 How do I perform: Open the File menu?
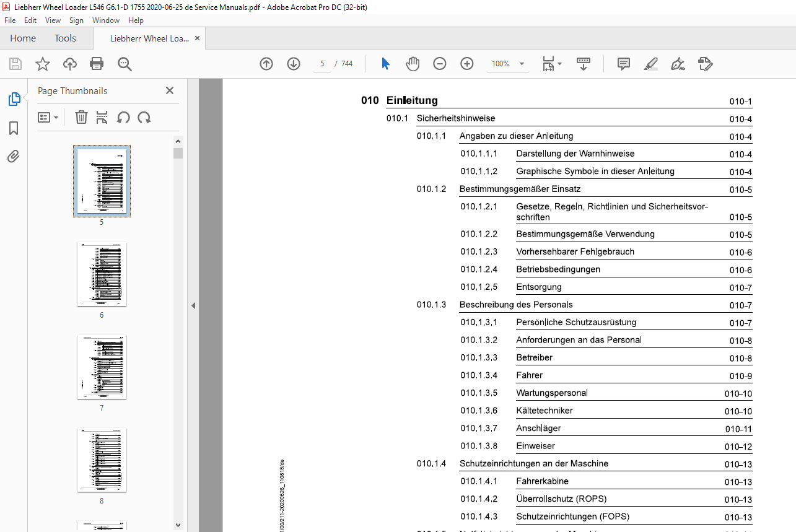(x=10, y=20)
